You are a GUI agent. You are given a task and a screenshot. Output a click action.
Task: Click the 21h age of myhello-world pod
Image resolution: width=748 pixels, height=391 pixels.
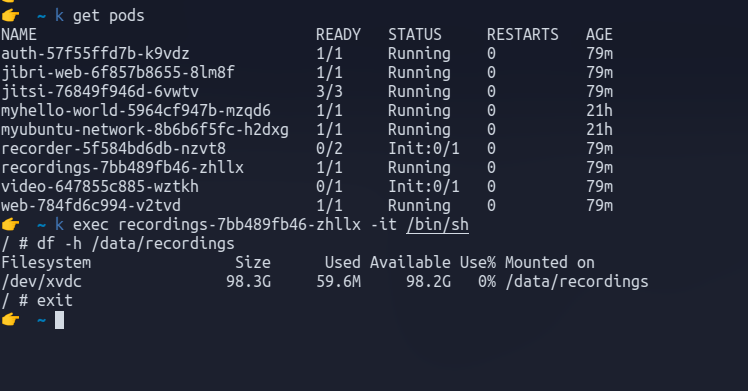click(599, 111)
